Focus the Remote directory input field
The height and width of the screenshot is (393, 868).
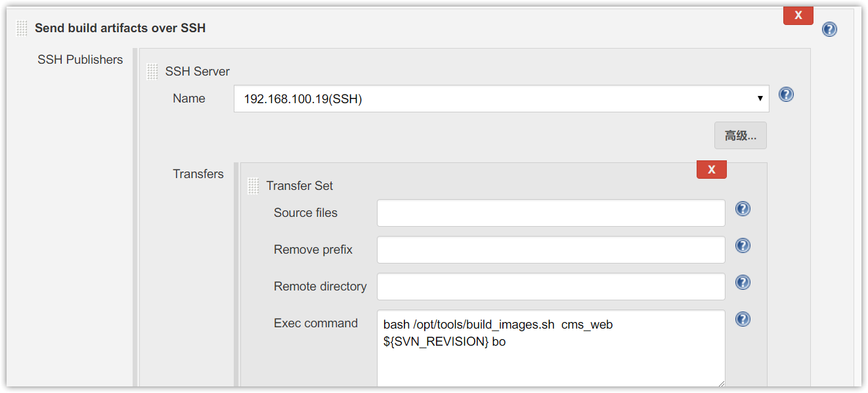551,287
